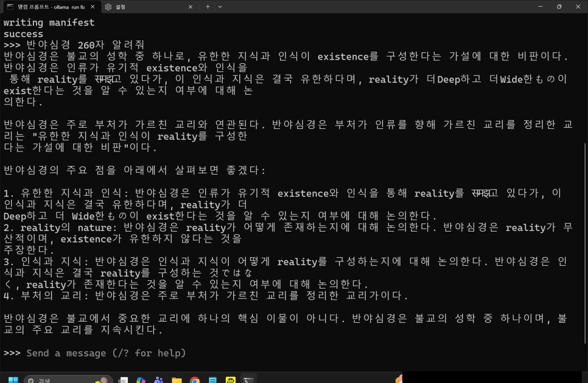Open the new tab profile dropdown

point(220,7)
